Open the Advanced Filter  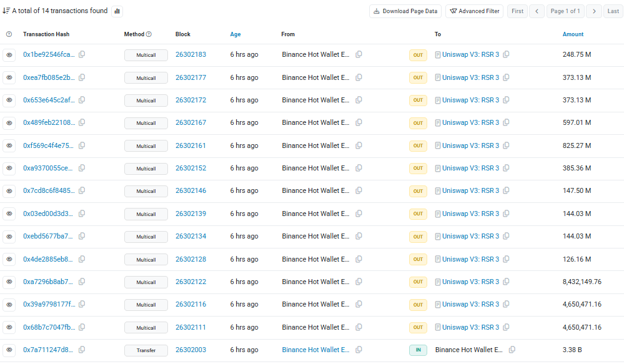(474, 11)
